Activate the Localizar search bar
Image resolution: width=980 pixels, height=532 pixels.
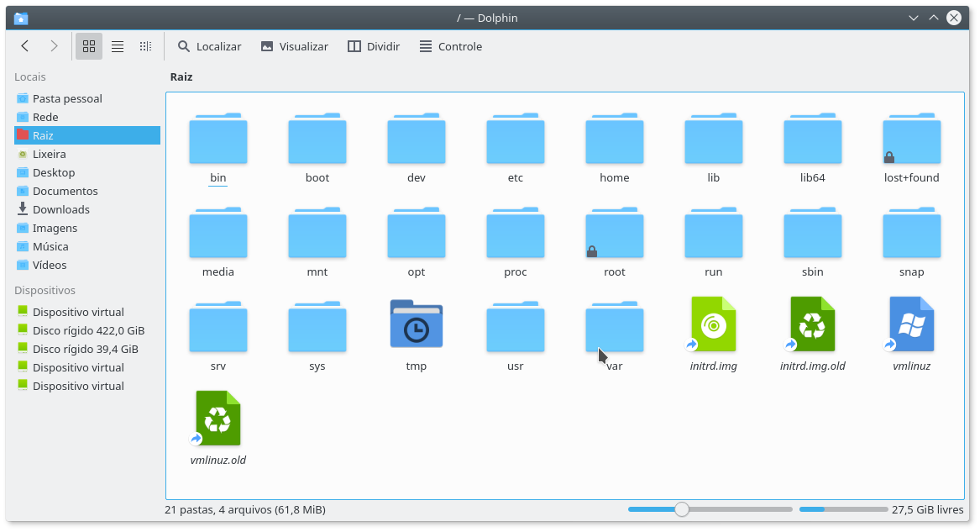coord(208,46)
